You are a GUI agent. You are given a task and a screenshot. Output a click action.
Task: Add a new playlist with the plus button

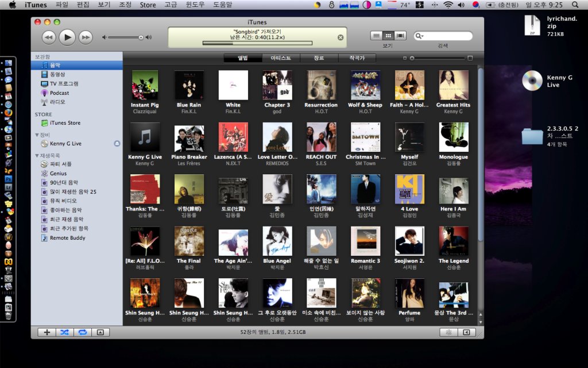(47, 332)
